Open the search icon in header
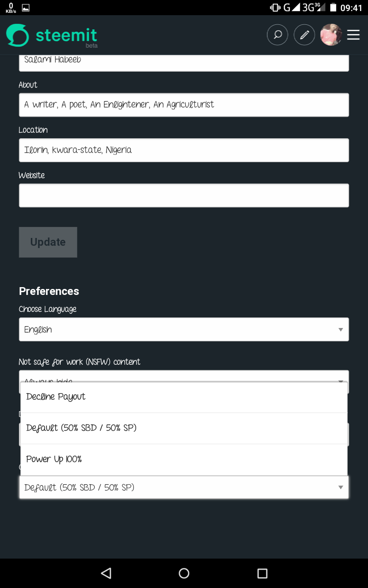The height and width of the screenshot is (588, 368). pos(277,35)
